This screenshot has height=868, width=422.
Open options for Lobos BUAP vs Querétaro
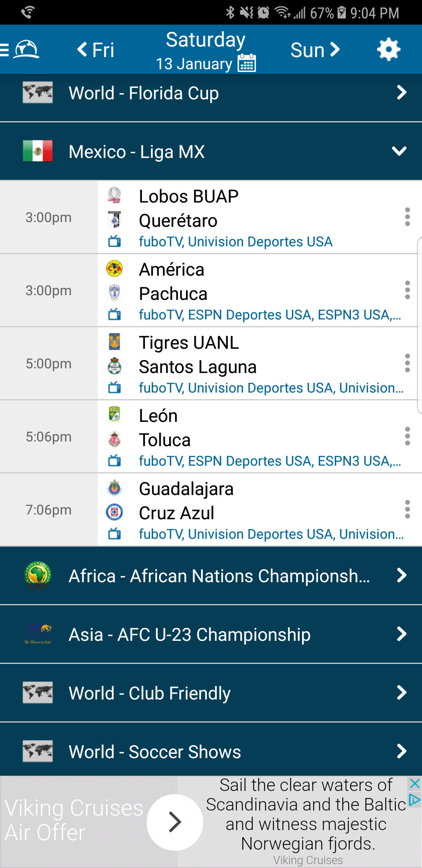pos(407,217)
